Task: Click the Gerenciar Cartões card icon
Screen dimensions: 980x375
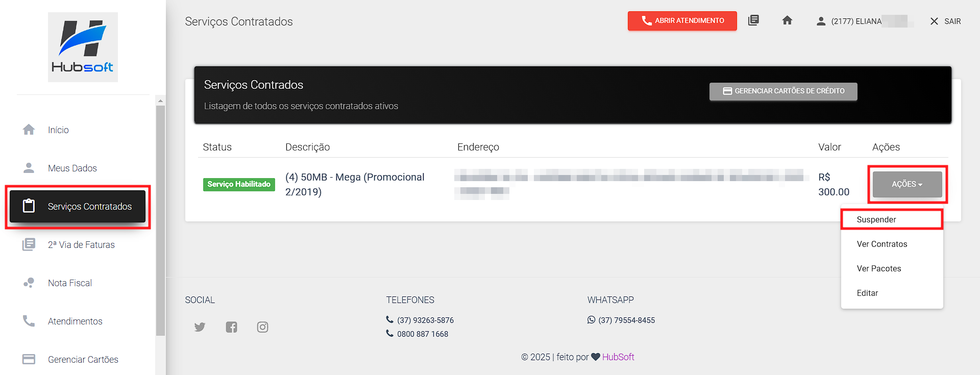Action: coord(29,359)
